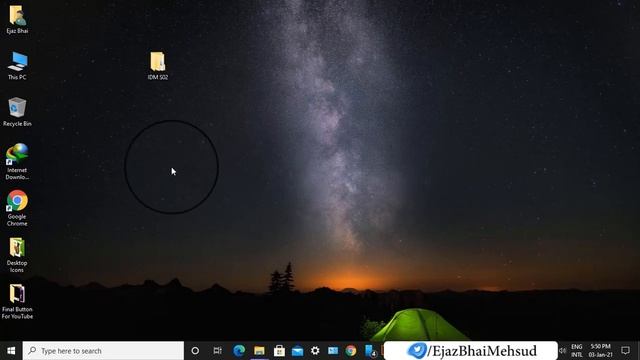Viewport: 640px width, 360px height.
Task: Launch Microsoft Edge from the taskbar
Action: pos(239,351)
